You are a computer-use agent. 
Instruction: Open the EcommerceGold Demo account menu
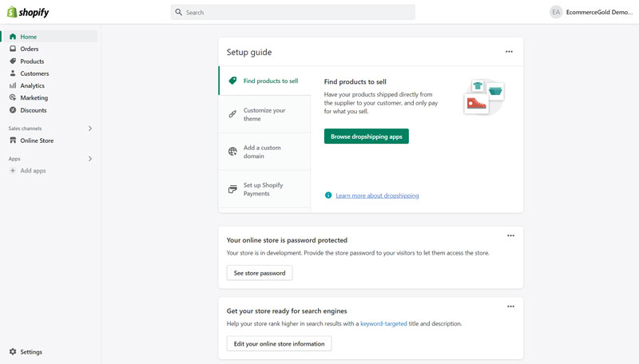pyautogui.click(x=591, y=12)
